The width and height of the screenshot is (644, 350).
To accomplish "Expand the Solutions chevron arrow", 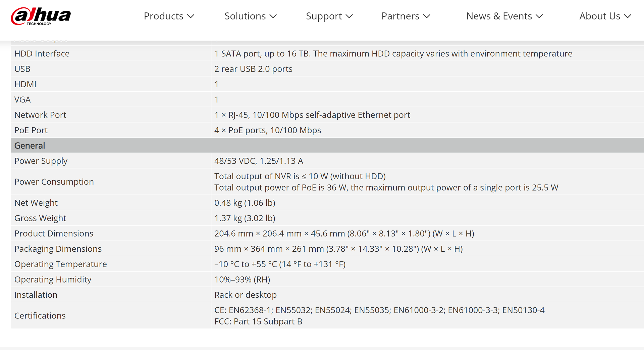I will click(x=273, y=16).
